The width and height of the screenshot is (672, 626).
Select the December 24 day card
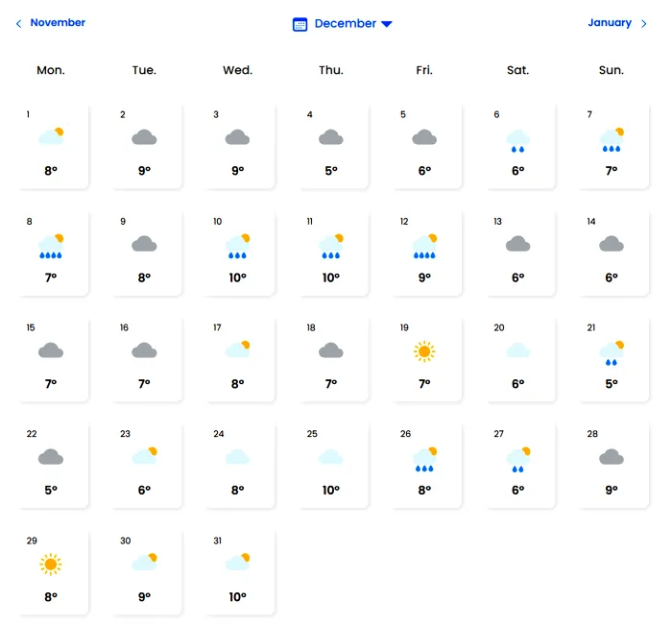point(238,465)
